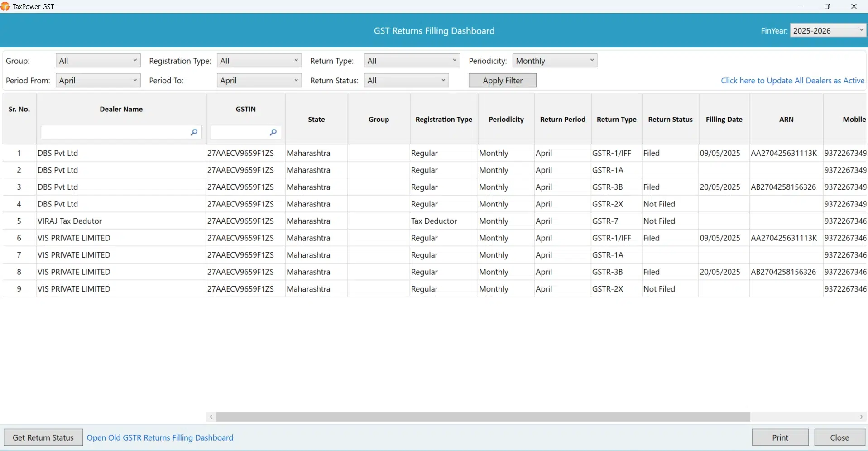Screen dimensions: 868x451
Task: Click search icon in Dealer Name filter
Action: point(194,132)
